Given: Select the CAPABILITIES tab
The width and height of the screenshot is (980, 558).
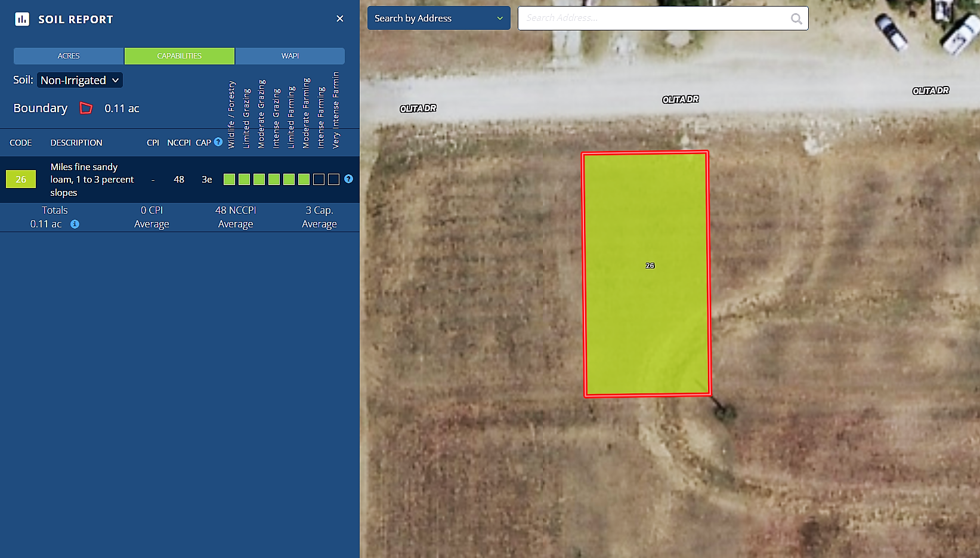Looking at the screenshot, I should coord(180,56).
